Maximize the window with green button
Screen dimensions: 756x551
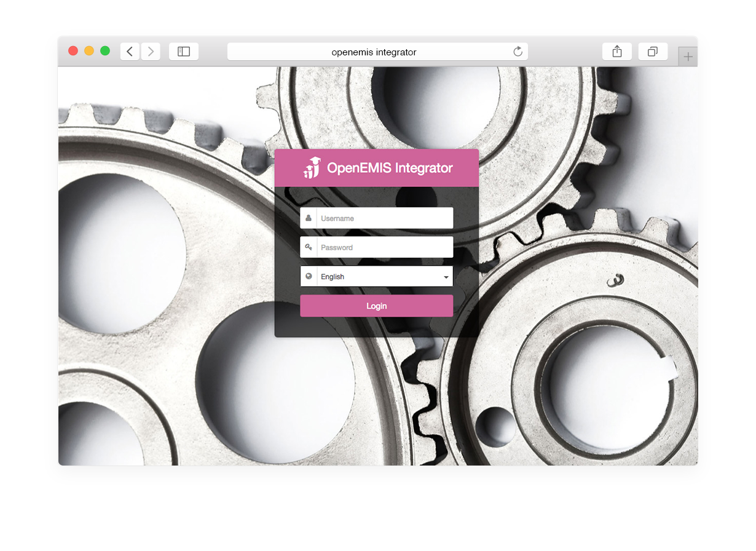click(x=105, y=51)
